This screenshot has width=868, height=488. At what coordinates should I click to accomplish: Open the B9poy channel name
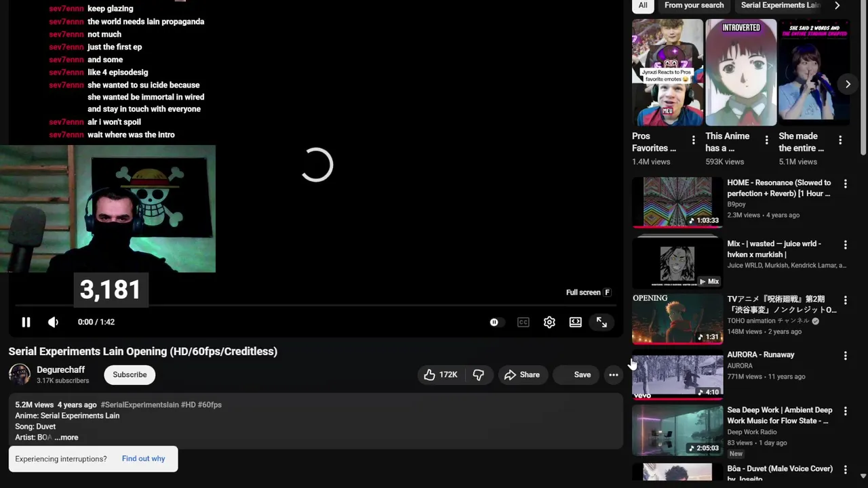point(736,204)
